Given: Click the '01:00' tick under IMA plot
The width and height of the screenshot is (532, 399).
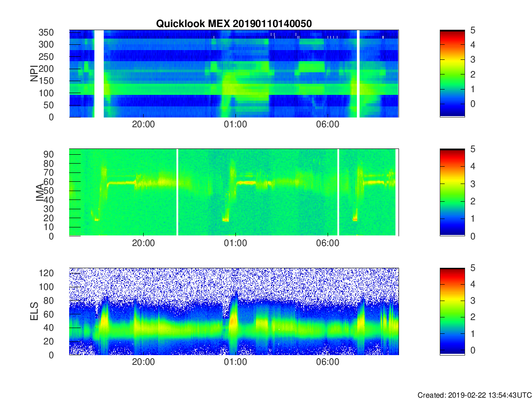Looking at the screenshot, I should [235, 243].
